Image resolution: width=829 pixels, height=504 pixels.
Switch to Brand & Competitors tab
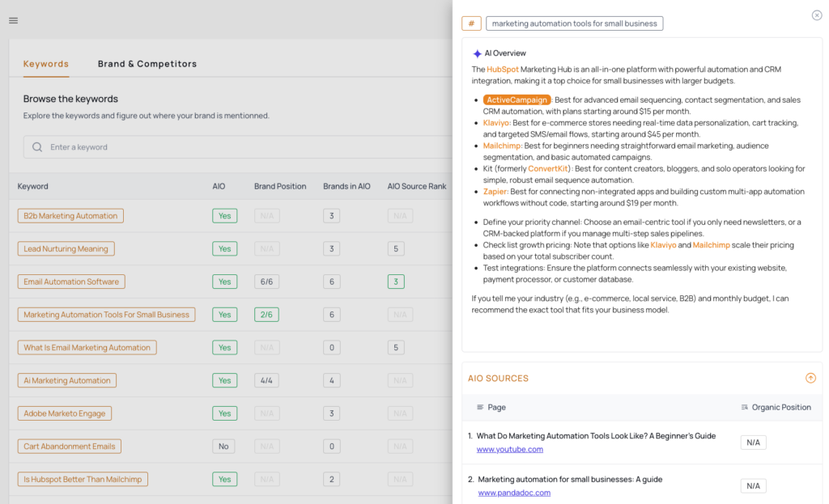point(147,64)
